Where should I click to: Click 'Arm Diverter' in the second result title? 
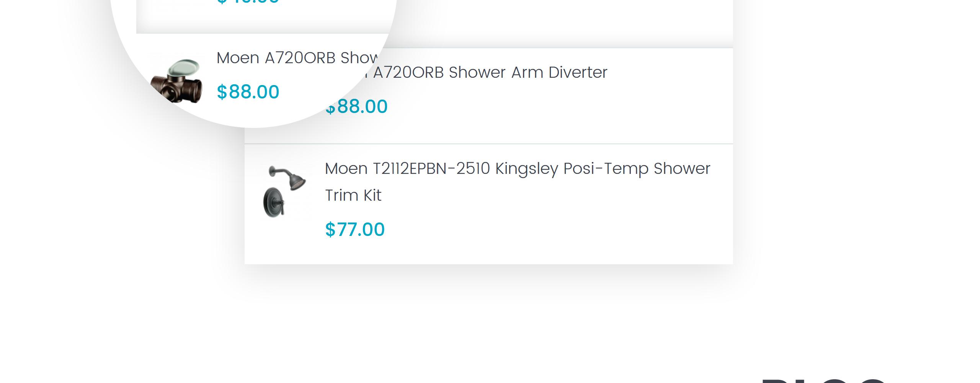[x=559, y=72]
